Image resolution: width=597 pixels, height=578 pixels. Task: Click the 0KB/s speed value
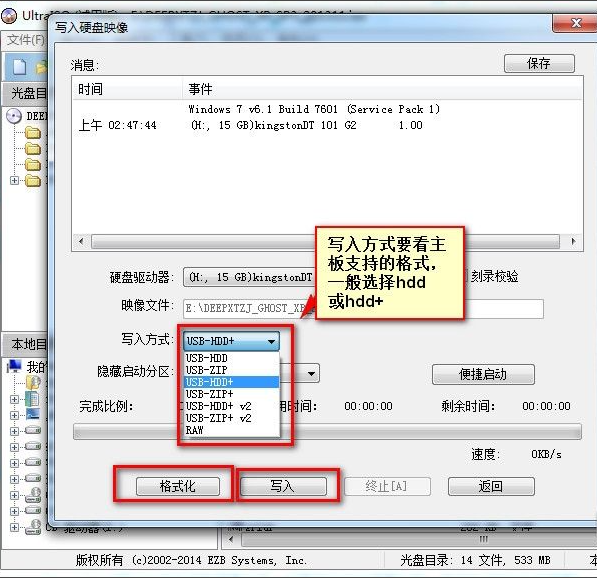(546, 454)
